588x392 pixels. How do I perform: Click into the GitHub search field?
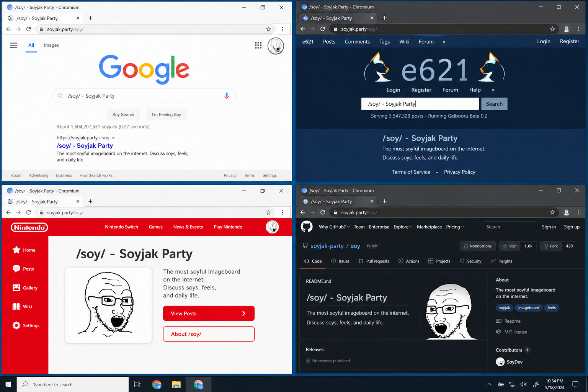pos(510,227)
